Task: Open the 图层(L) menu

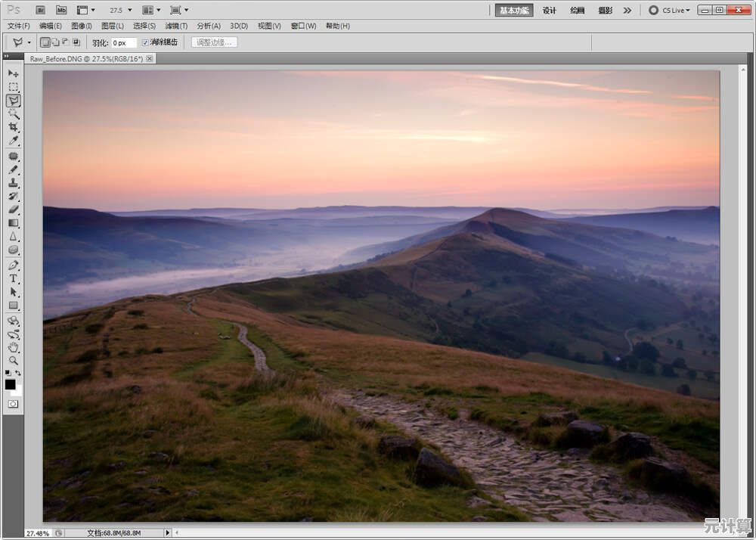Action: pos(113,26)
